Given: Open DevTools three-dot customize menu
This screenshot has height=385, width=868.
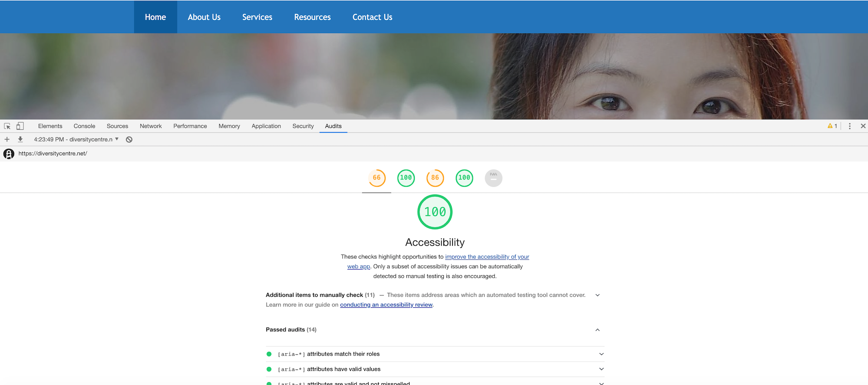Looking at the screenshot, I should (849, 126).
